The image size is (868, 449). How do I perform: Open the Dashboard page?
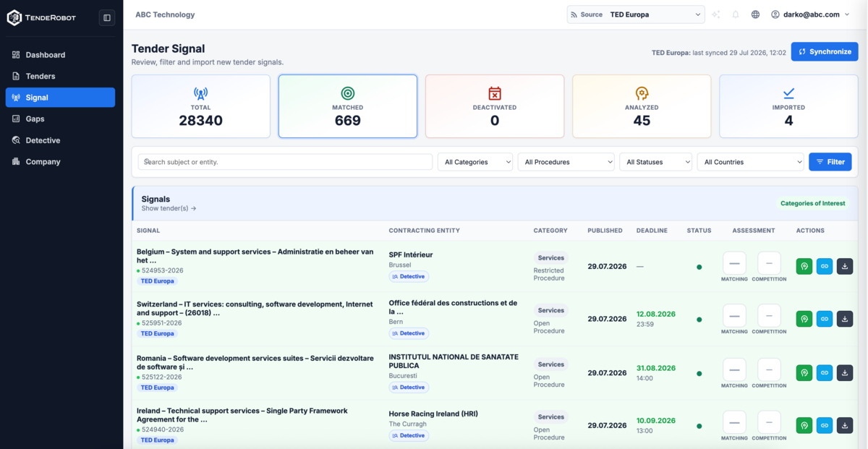60,55
